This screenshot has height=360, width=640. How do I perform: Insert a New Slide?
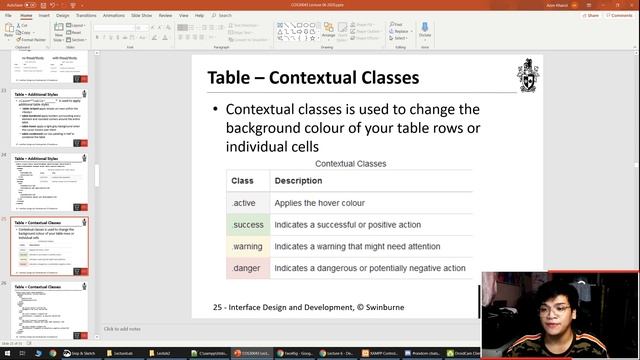[x=58, y=32]
